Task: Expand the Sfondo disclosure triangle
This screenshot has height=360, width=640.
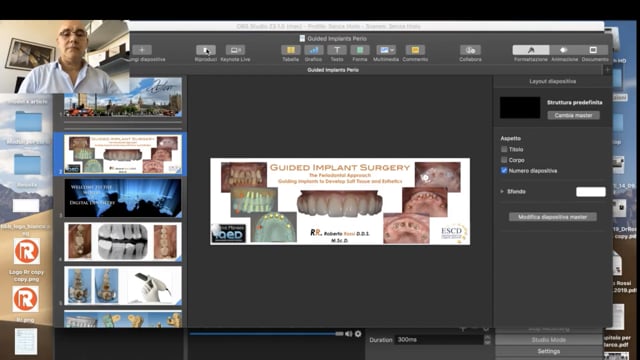Action: click(502, 191)
